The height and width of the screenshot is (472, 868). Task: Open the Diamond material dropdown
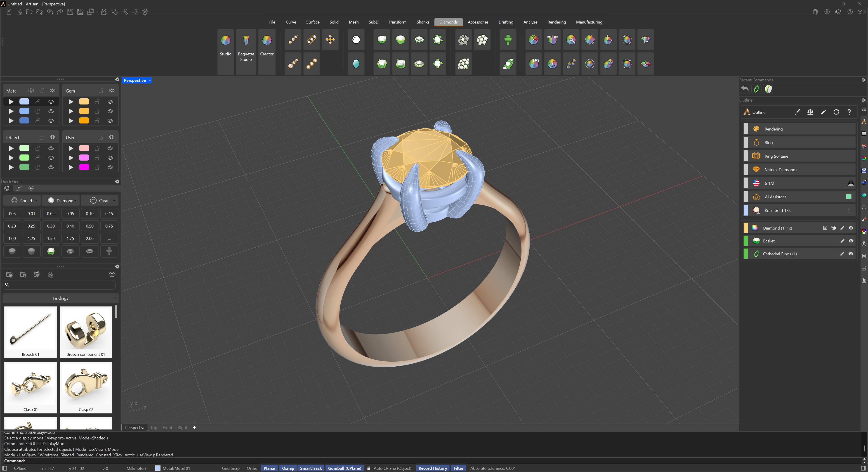(61, 201)
